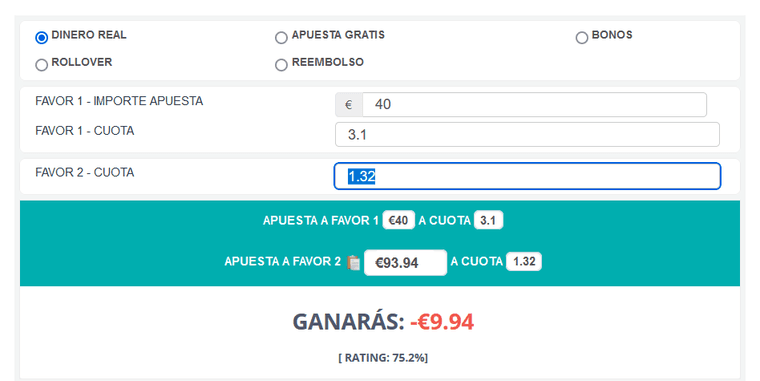Focus the Favor 1 importe apuesta field
This screenshot has width=760, height=381.
pos(534,105)
